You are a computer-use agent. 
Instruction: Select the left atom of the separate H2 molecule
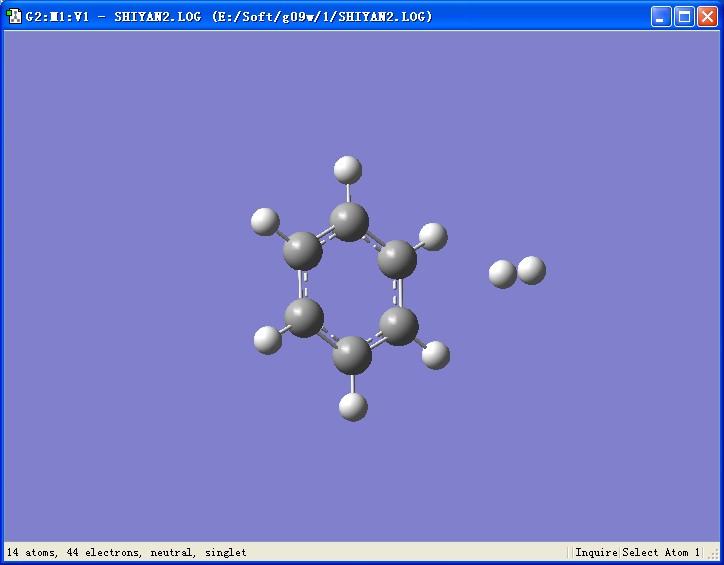click(501, 274)
